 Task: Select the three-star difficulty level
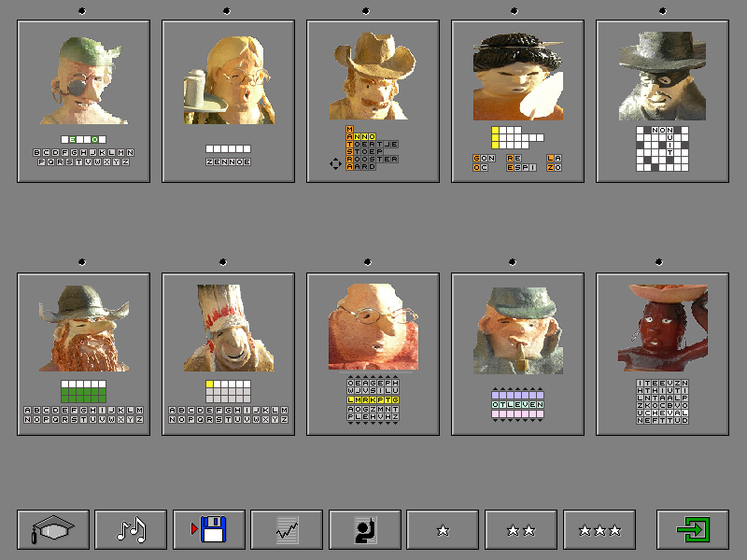pos(599,529)
